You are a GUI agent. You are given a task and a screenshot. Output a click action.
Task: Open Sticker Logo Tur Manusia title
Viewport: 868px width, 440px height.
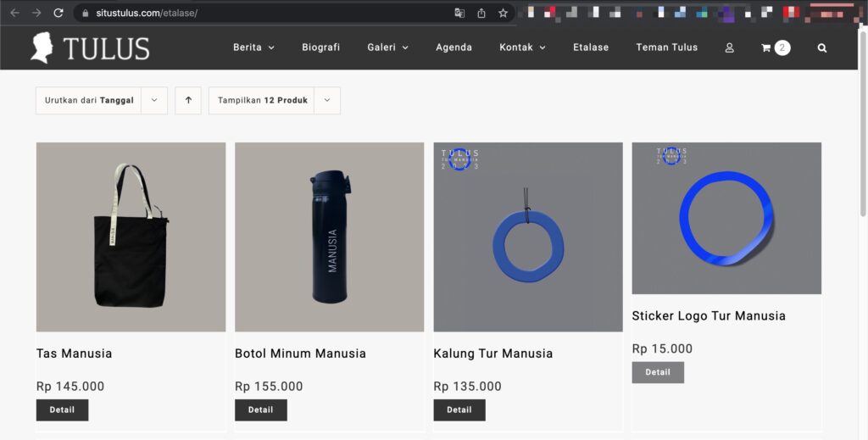pos(709,315)
